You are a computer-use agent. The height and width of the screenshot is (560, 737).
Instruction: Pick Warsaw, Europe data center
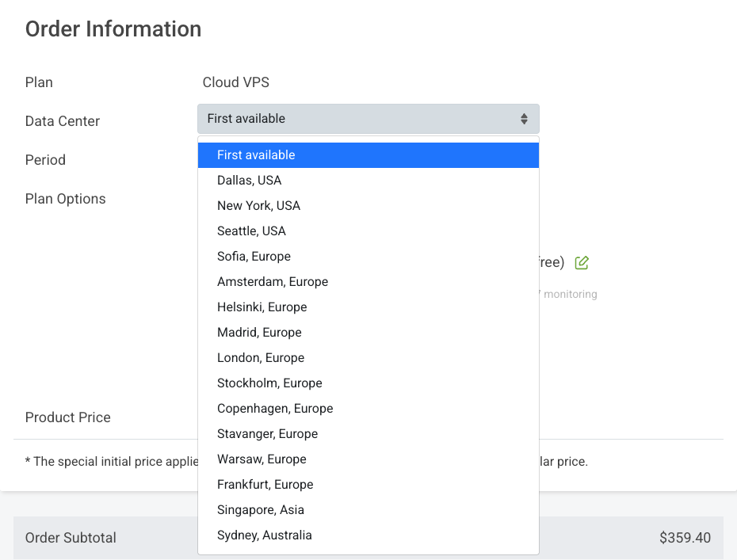(x=368, y=459)
